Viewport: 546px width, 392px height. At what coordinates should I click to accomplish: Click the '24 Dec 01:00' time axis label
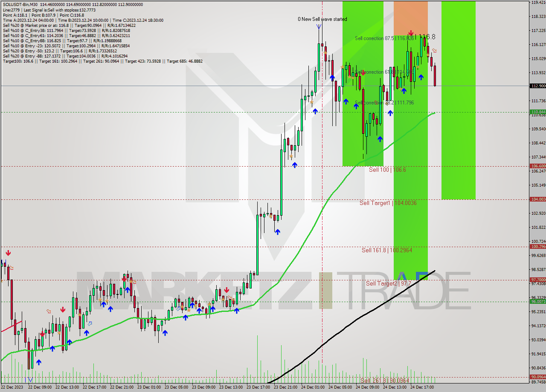(312, 387)
